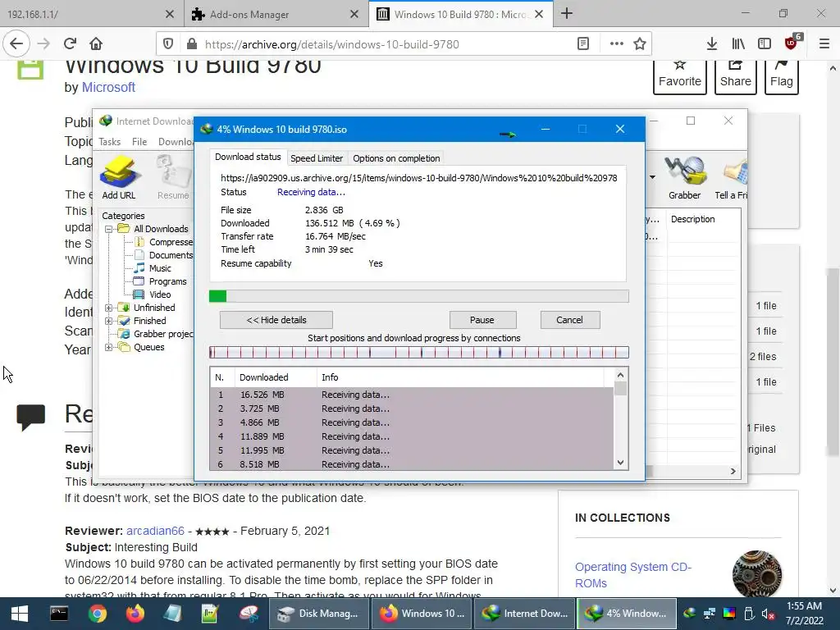
Task: Open reviewer arcadian66 profile link
Action: coord(155,532)
